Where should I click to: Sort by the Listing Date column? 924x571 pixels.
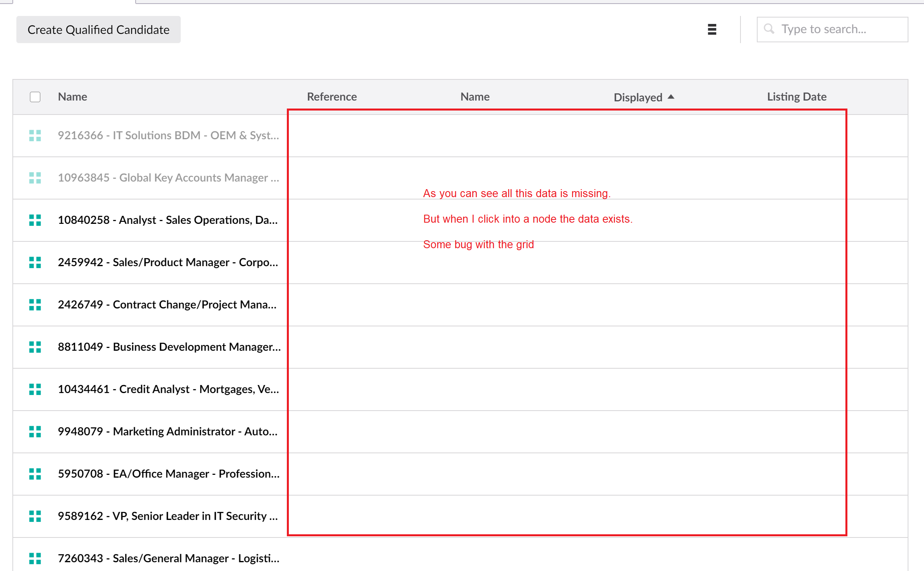[x=796, y=97]
